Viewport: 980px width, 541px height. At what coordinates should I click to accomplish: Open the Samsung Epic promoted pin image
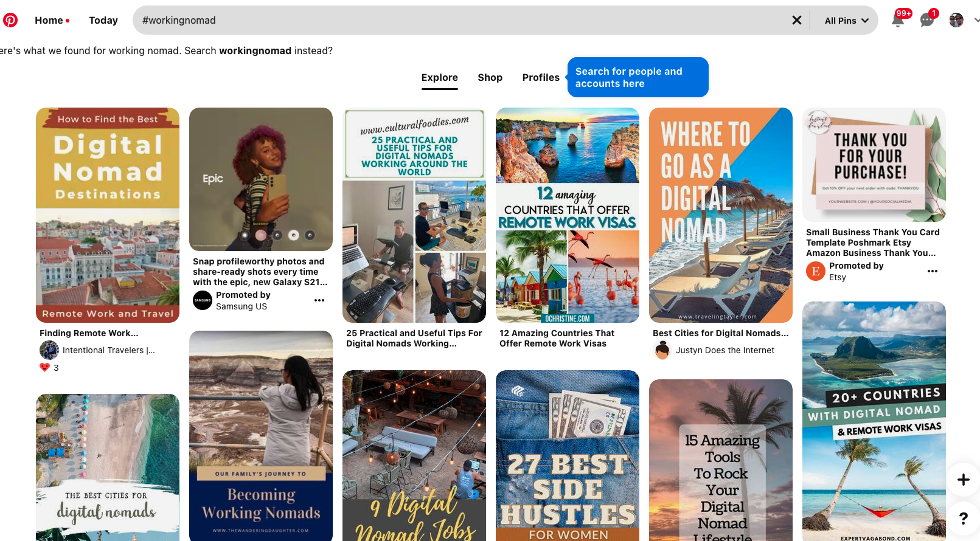click(261, 179)
